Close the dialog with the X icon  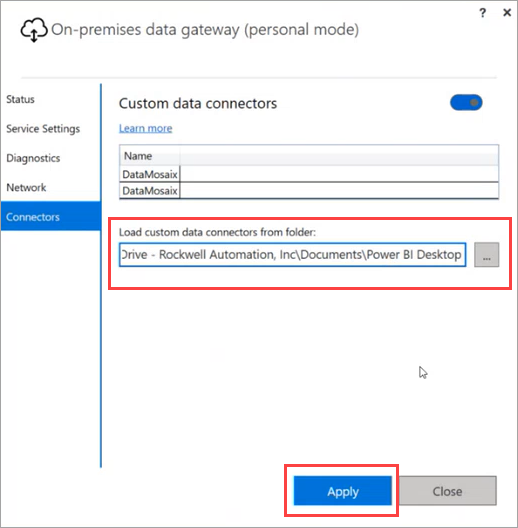tap(507, 12)
